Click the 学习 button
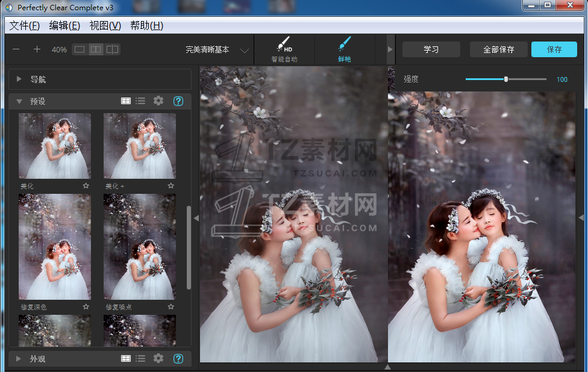The width and height of the screenshot is (588, 372). [431, 49]
